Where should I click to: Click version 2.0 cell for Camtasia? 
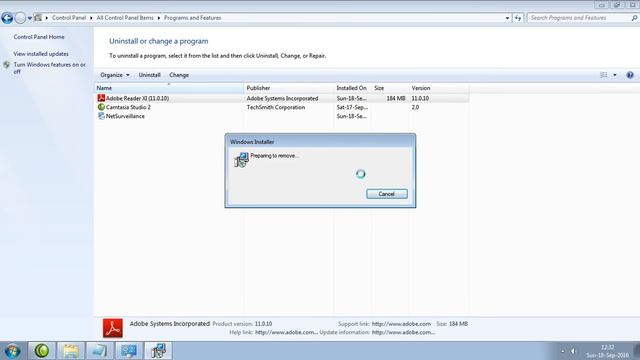tap(415, 107)
